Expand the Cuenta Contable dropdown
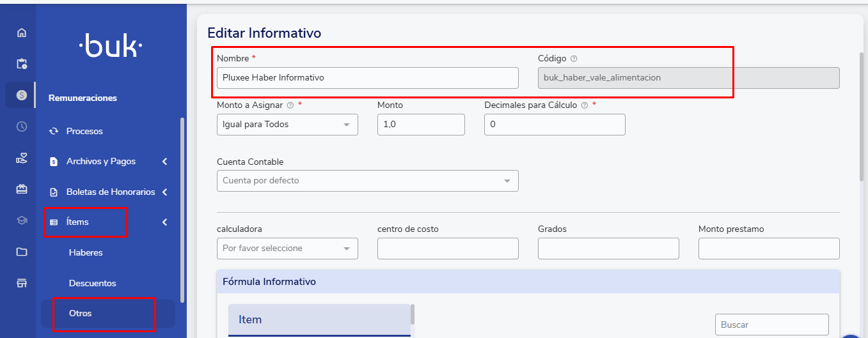Viewport: 868px width, 338px height. pos(367,181)
